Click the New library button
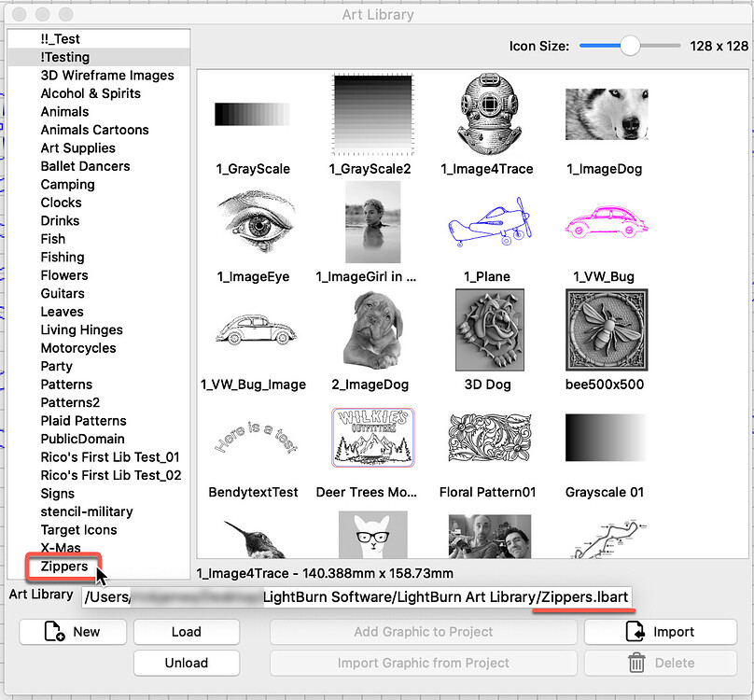Image resolution: width=754 pixels, height=700 pixels. (x=73, y=631)
